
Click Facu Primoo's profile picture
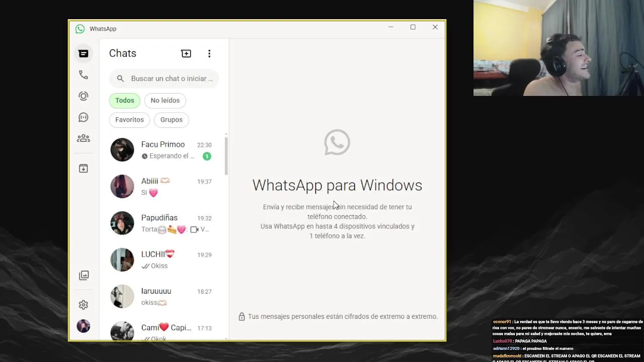[x=122, y=150]
